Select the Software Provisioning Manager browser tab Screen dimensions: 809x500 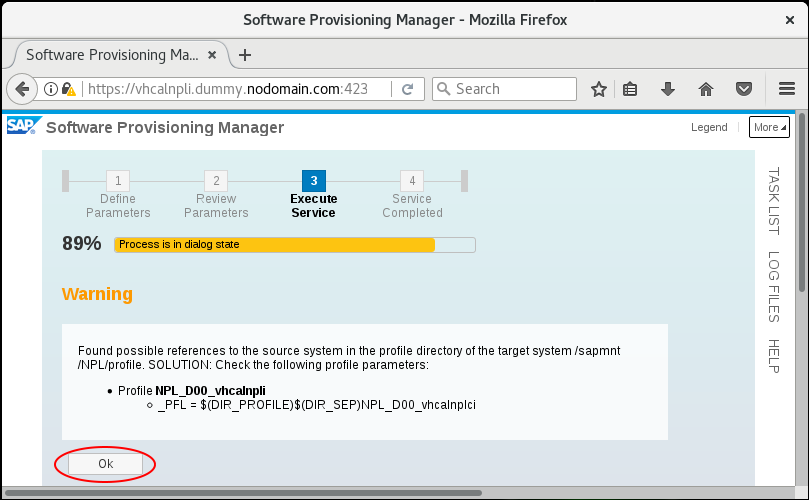coord(119,55)
